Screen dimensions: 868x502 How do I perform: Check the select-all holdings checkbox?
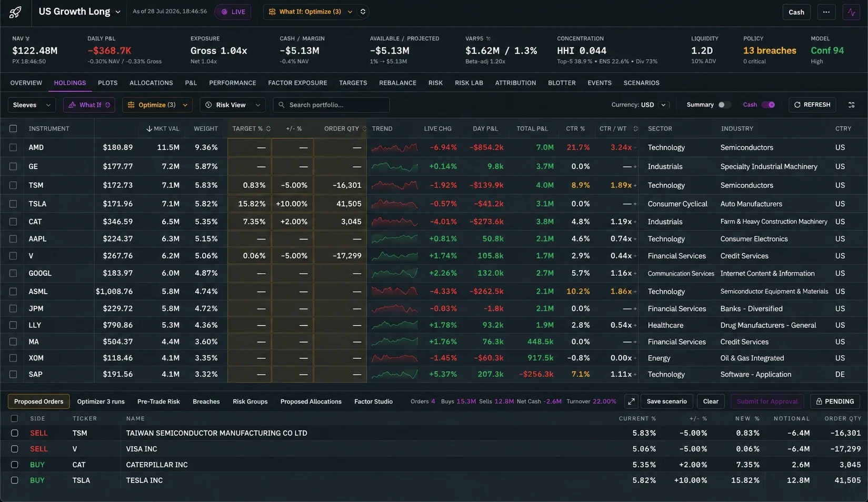click(x=13, y=129)
